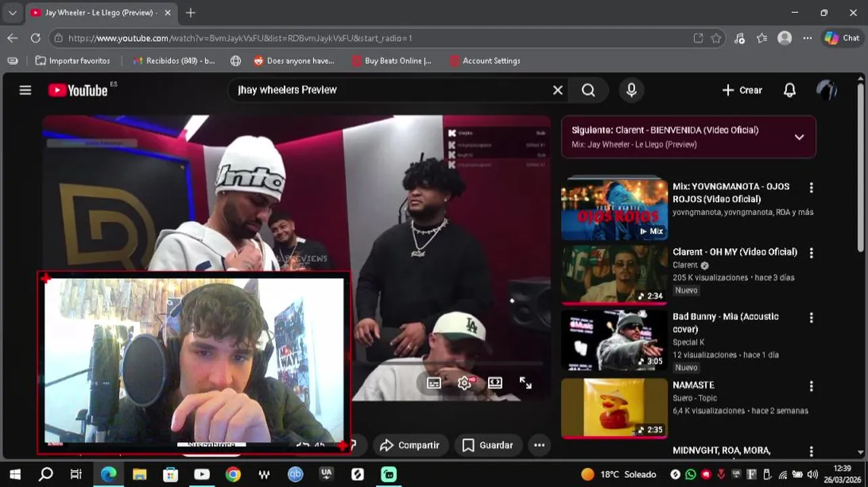This screenshot has height=487, width=868.
Task: Open page in app icon in address bar
Action: click(x=698, y=39)
